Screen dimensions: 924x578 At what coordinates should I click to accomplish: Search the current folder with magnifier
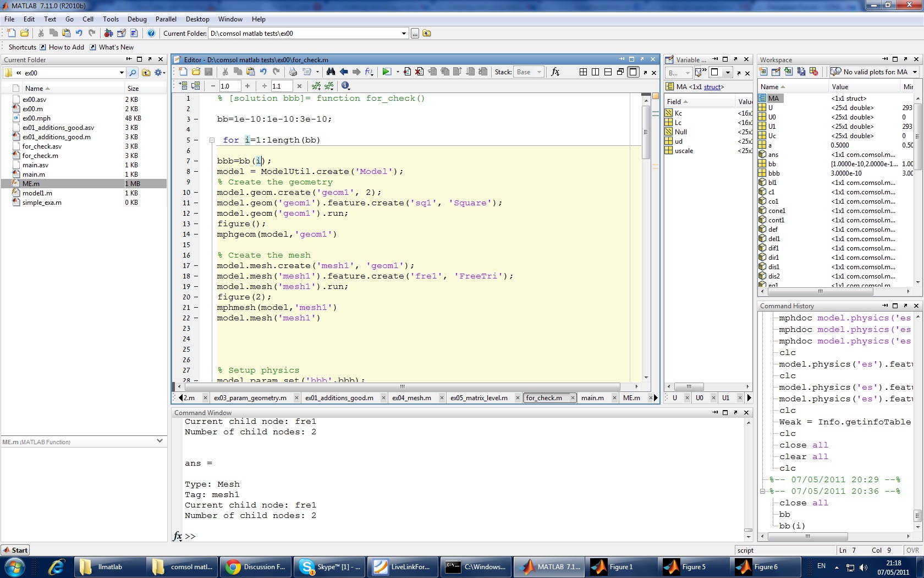(x=133, y=73)
